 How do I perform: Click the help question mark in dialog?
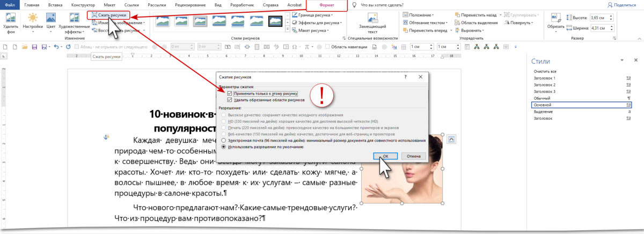tap(405, 77)
